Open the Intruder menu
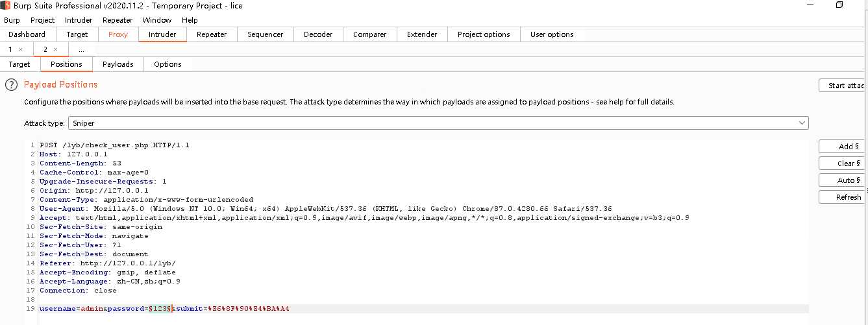The image size is (868, 325). click(x=79, y=20)
